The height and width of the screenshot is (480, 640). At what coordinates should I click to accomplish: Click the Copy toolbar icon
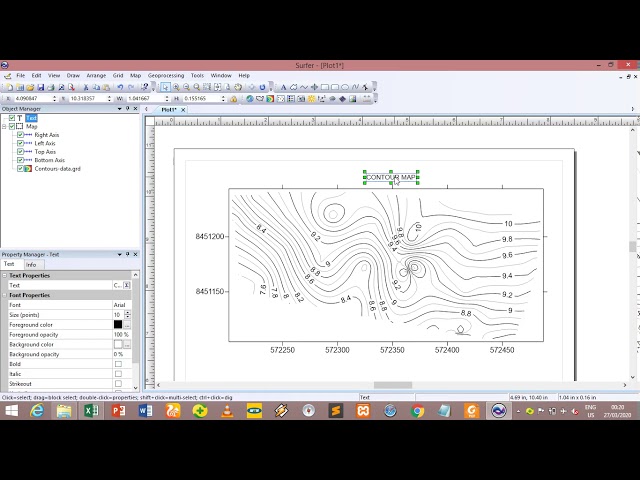[x=96, y=87]
